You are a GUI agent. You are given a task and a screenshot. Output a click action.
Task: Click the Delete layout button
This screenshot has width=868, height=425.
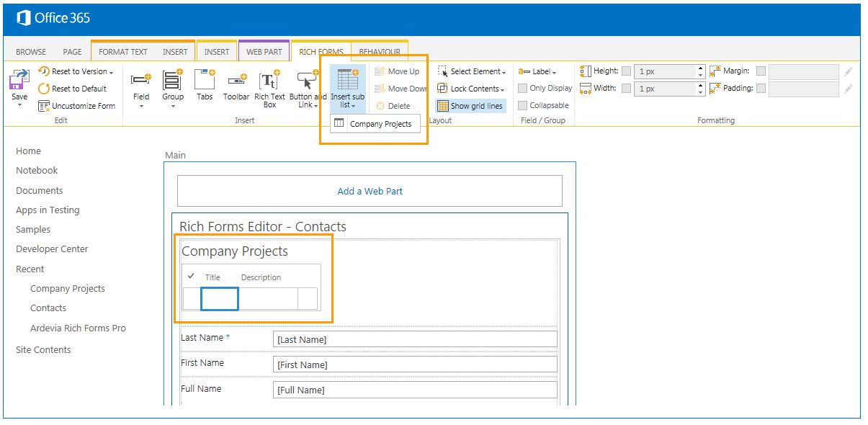[x=393, y=106]
